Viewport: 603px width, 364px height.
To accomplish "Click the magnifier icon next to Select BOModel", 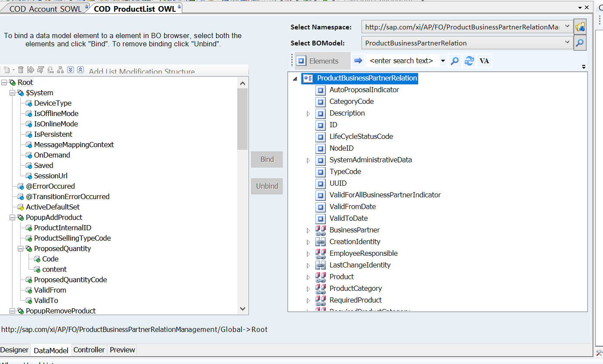I will (x=580, y=43).
